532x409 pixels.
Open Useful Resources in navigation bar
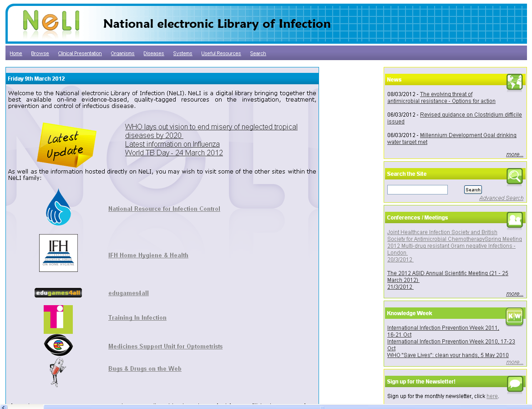(x=221, y=54)
